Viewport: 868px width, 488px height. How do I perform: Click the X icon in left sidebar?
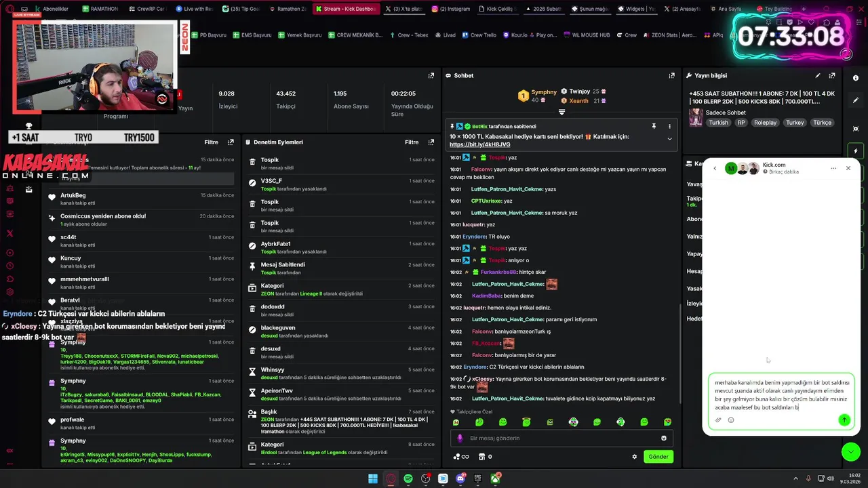pyautogui.click(x=9, y=233)
